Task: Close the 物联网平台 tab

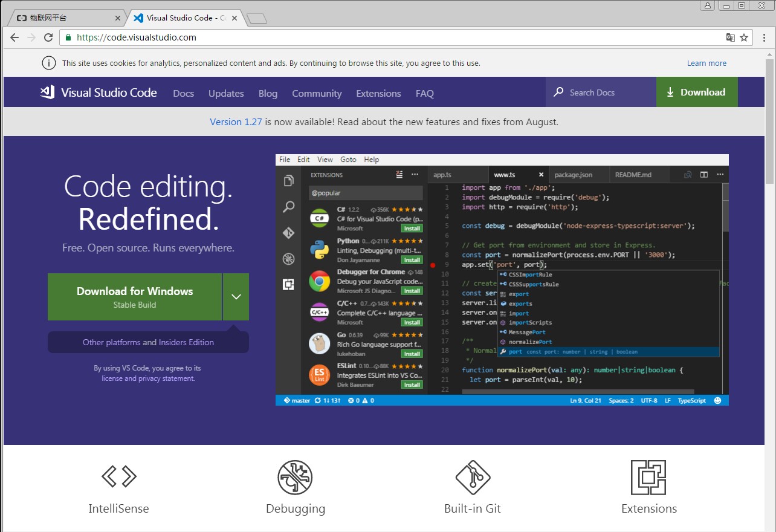Action: coord(118,18)
